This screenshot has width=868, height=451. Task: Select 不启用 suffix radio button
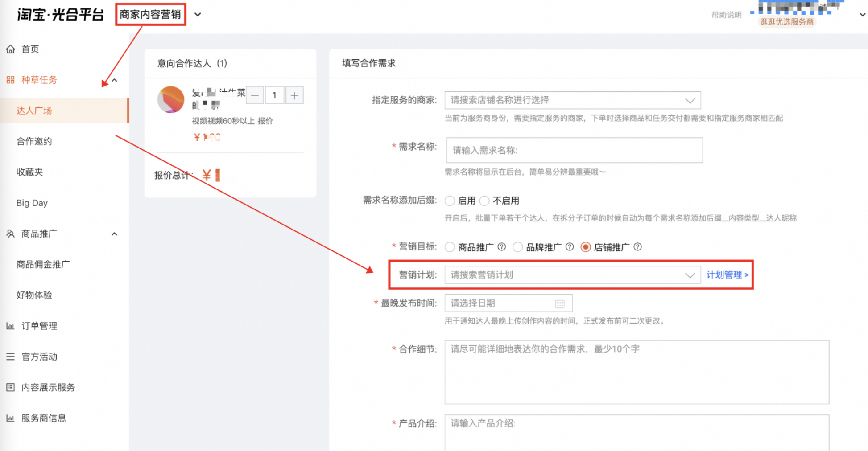(484, 201)
